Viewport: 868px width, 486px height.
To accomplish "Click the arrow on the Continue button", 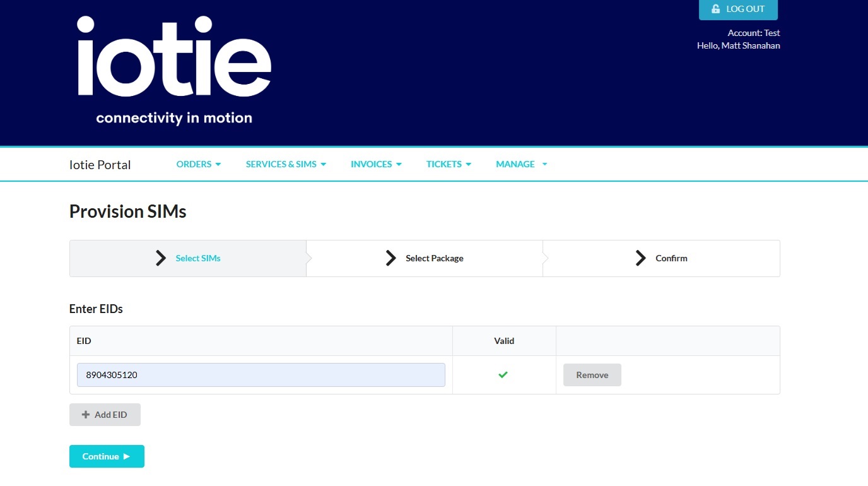I will click(x=127, y=456).
